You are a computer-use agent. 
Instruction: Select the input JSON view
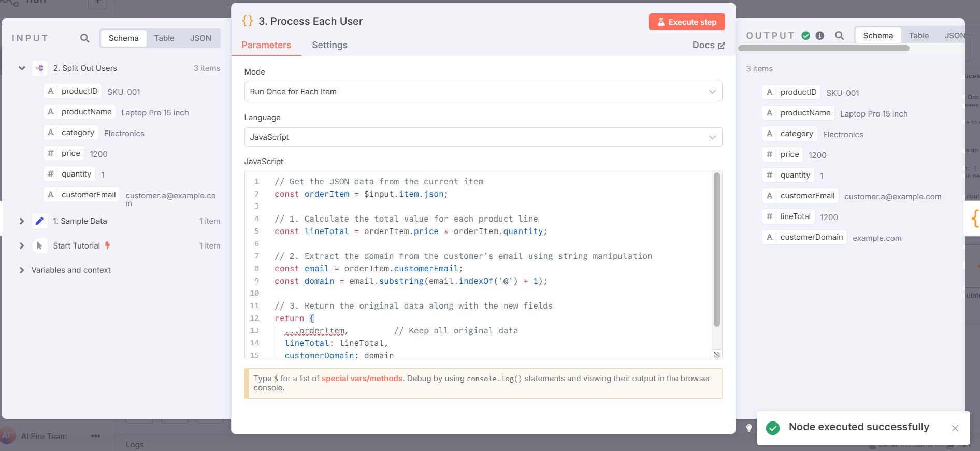point(200,38)
